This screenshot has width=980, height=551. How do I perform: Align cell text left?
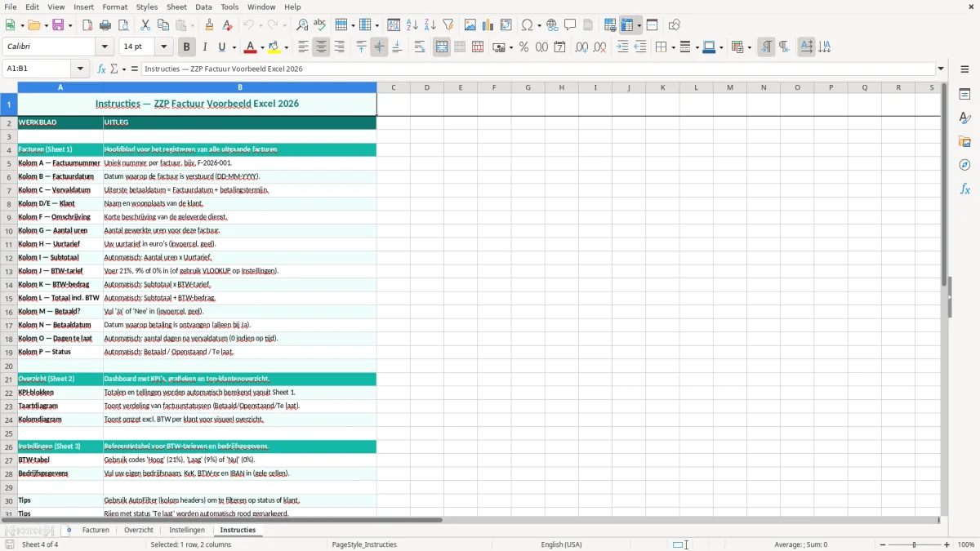pyautogui.click(x=303, y=47)
